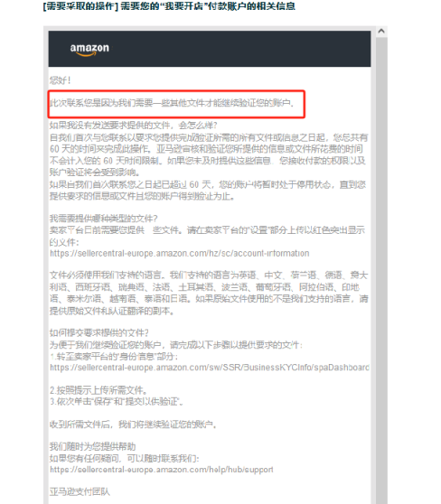The image size is (441, 504).
Task: Click step 3 about 保存 and 提交以供验证
Action: click(117, 401)
